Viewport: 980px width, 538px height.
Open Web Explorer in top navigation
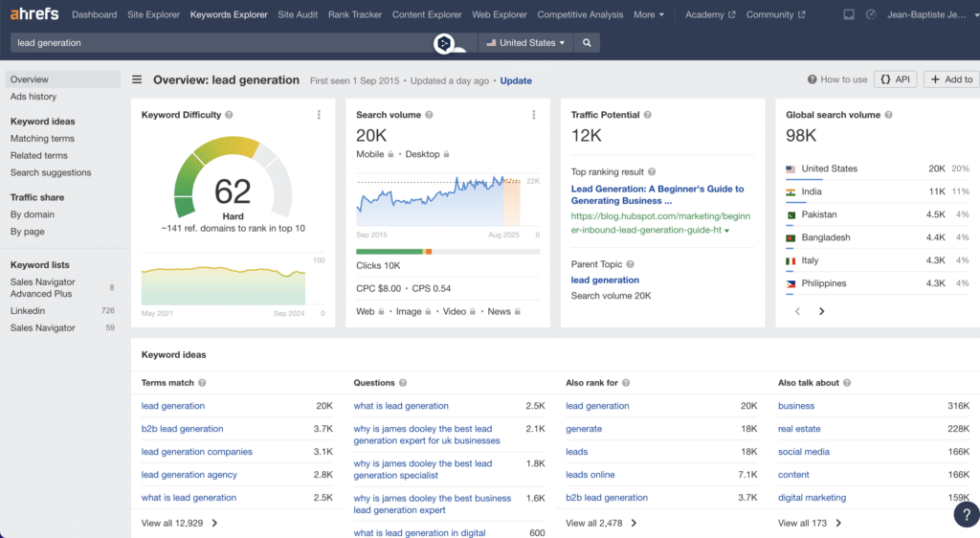click(x=500, y=14)
